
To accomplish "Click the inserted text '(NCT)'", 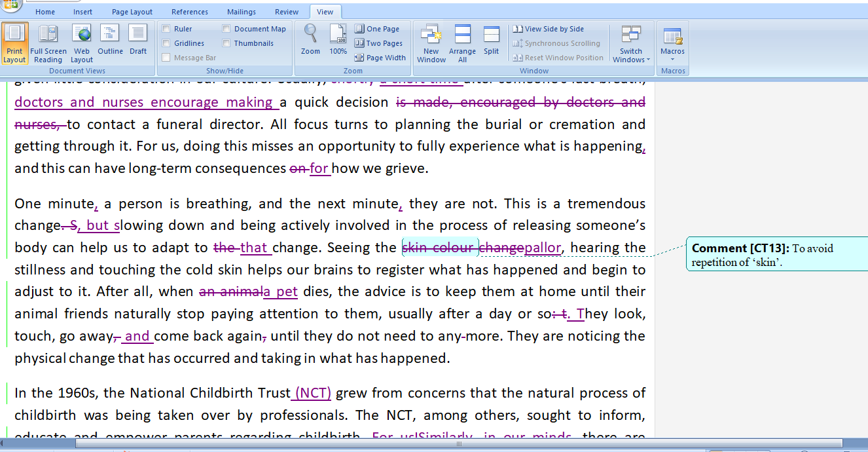I will pyautogui.click(x=312, y=393).
